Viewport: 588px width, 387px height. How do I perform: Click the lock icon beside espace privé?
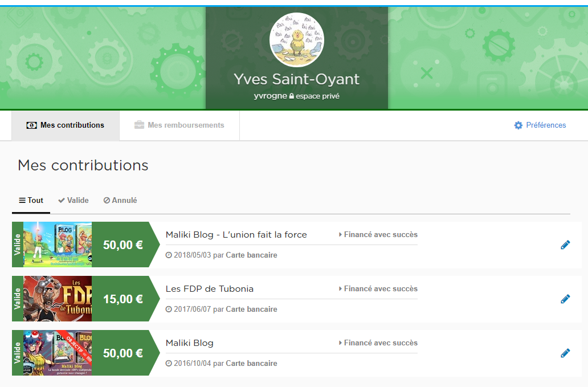pos(291,96)
